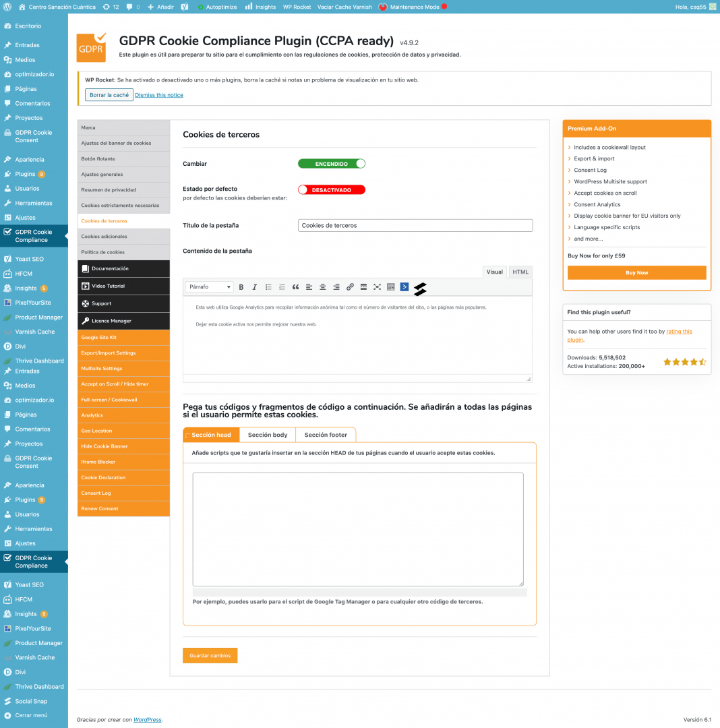Click the orange GDPR plugin logo

[91, 47]
